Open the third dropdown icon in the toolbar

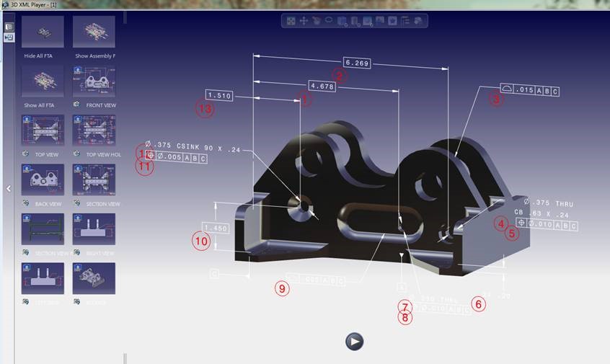click(368, 21)
